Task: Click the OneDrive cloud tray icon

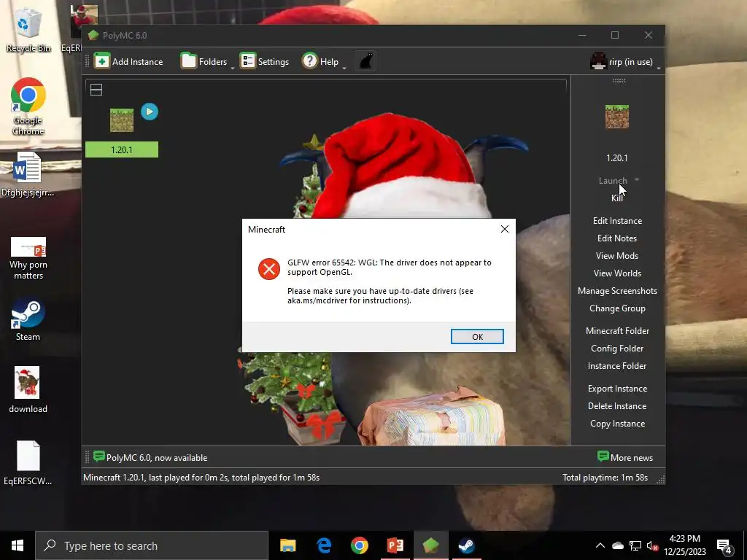Action: 617,545
